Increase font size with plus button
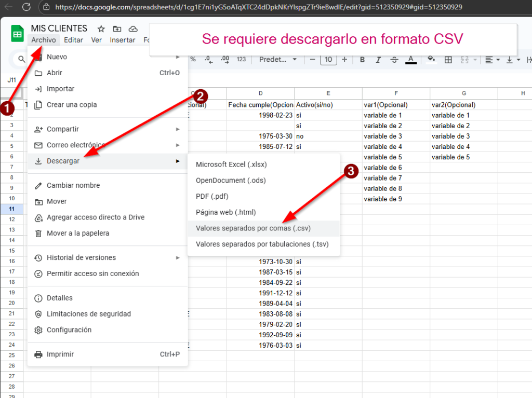532x398 pixels. (344, 60)
